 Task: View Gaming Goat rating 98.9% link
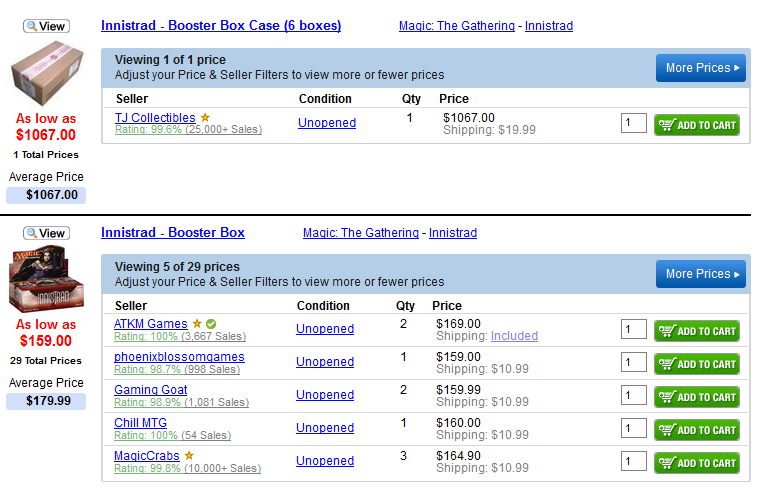(x=181, y=402)
